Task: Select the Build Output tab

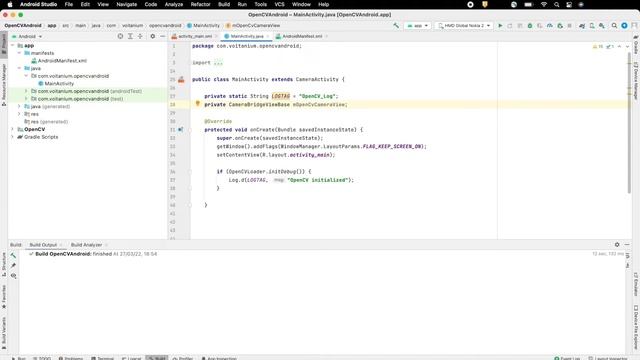Action: click(43, 245)
